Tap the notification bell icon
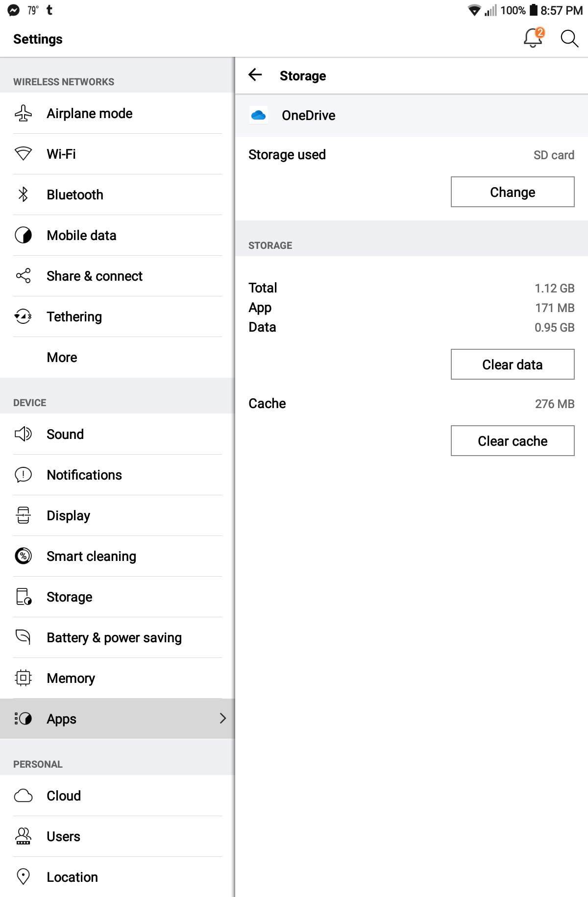Screen dimensions: 588x897 coord(533,38)
